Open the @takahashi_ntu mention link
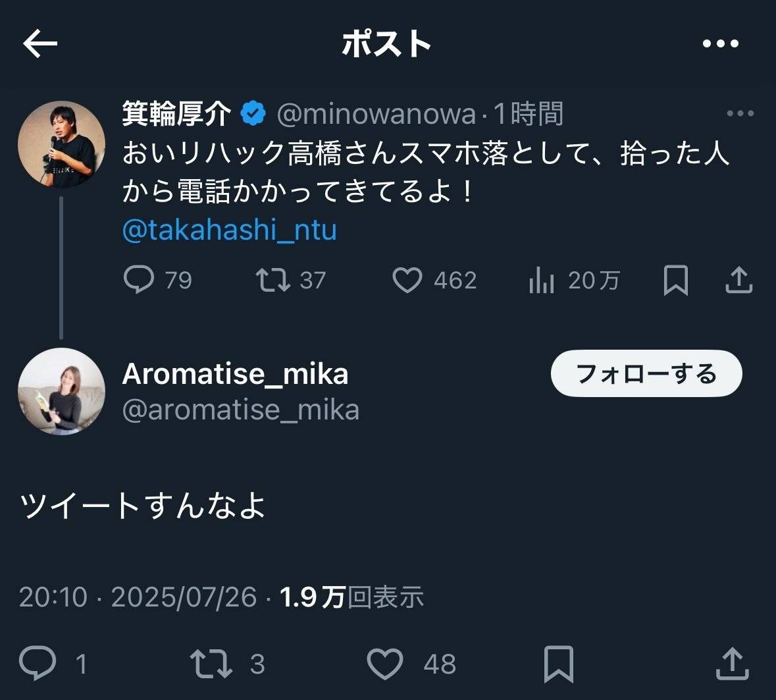This screenshot has width=776, height=700. 230,230
